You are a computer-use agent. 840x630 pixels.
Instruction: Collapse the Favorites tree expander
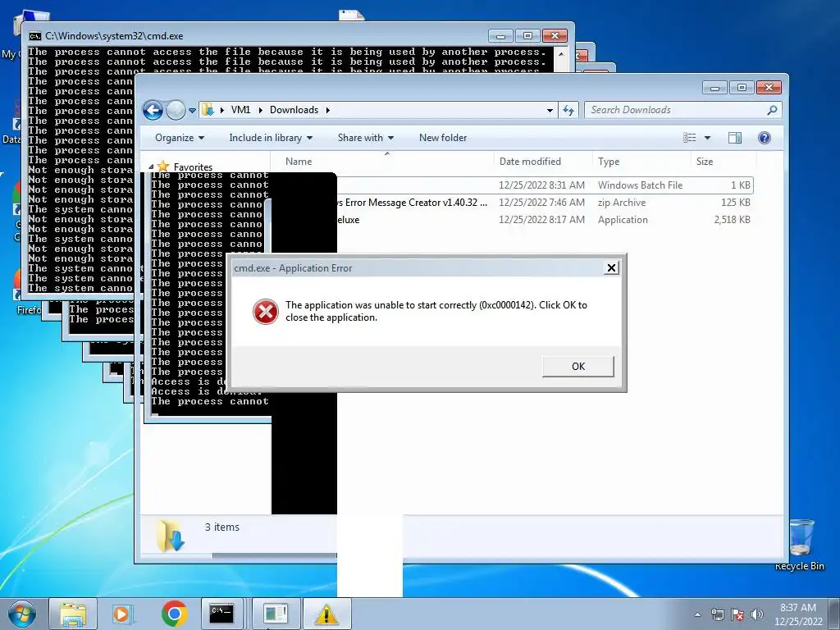click(x=151, y=167)
